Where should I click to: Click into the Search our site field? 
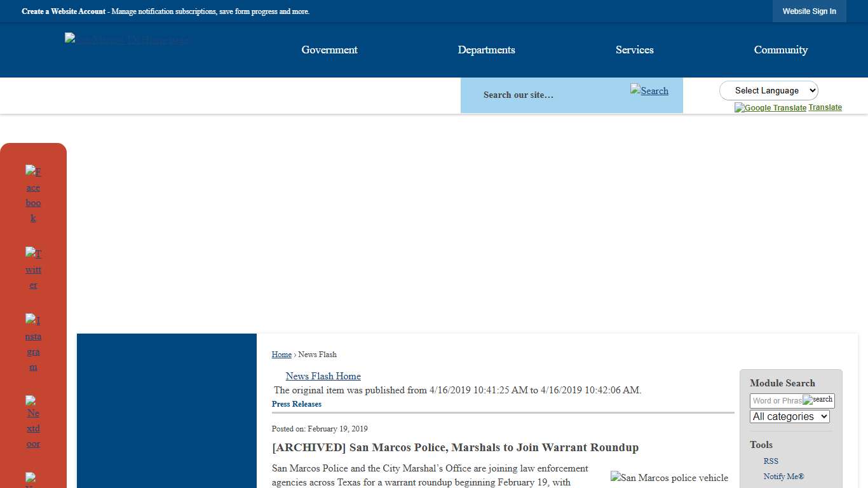pos(546,95)
